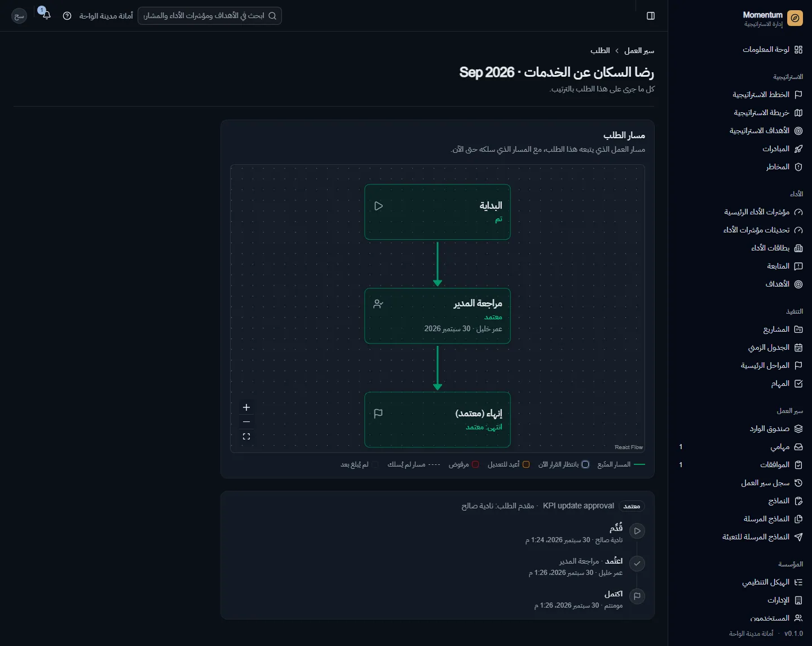Click 'سير العمل' breadcrumb link

(639, 51)
